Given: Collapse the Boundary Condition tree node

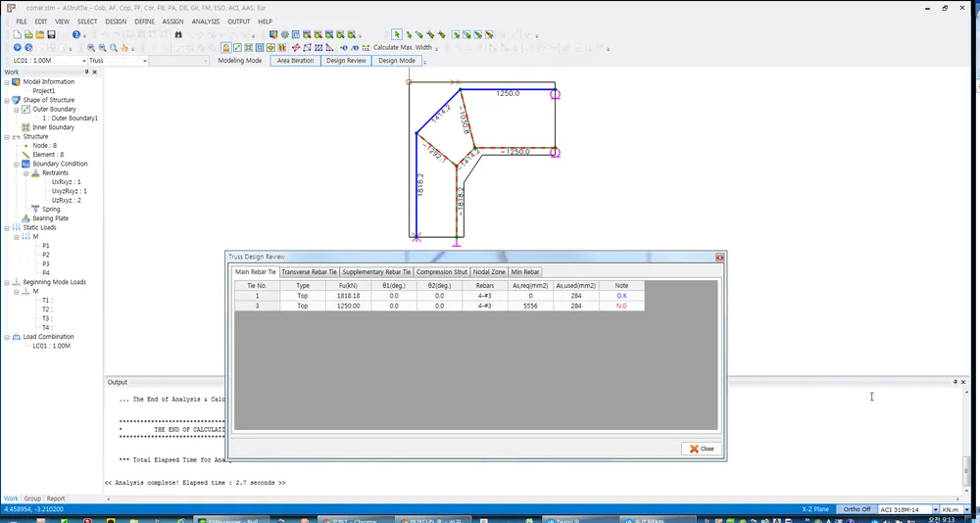Looking at the screenshot, I should [x=17, y=164].
